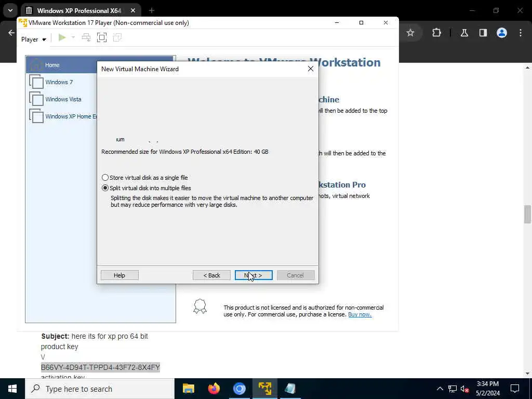Click the browser page vertical scrollbar thumb
The height and width of the screenshot is (399, 532).
tap(527, 215)
